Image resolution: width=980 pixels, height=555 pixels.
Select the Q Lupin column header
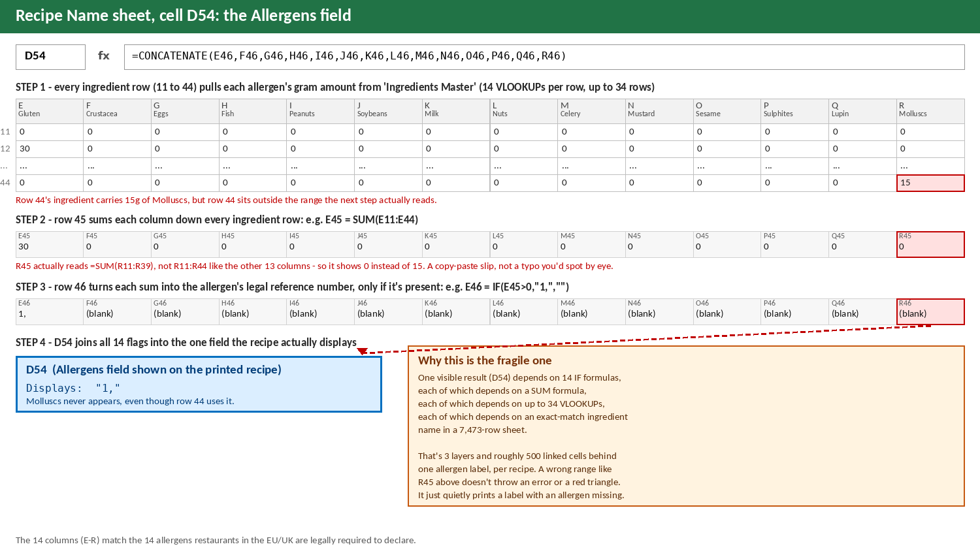pyautogui.click(x=863, y=111)
